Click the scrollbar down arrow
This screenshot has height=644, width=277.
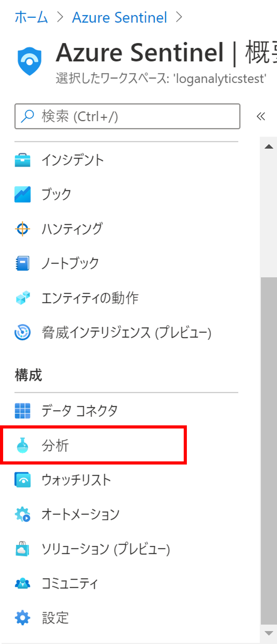(x=269, y=633)
